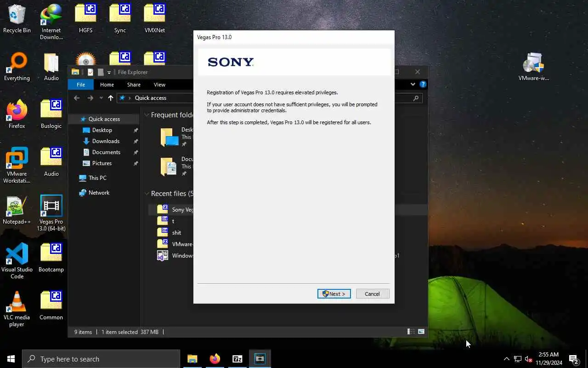Click Quick Access Toolbar customize dropdown arrow
Screen dimensions: 588x368
tap(109, 72)
